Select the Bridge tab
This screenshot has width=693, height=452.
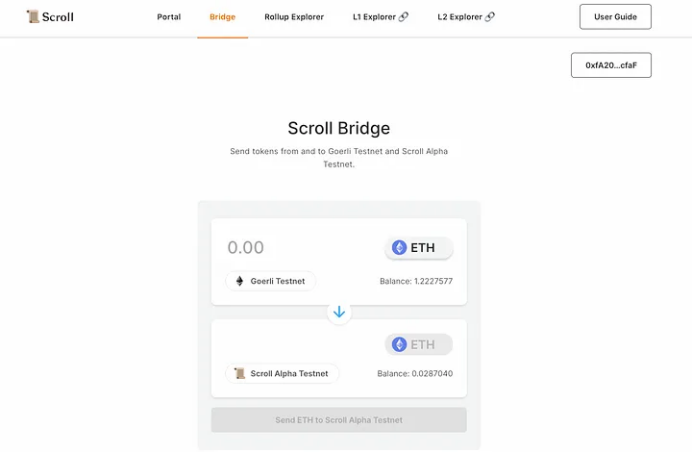[222, 17]
